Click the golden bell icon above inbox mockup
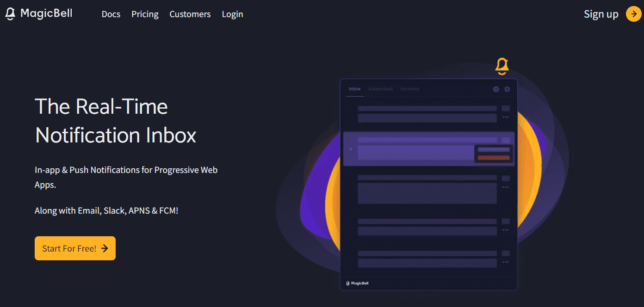644x307 pixels. pos(502,66)
